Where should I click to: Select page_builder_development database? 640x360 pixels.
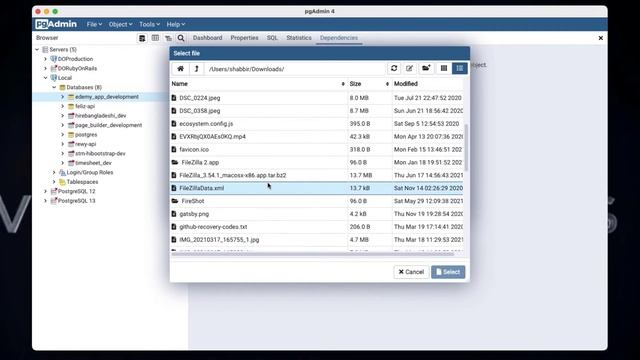pos(108,125)
